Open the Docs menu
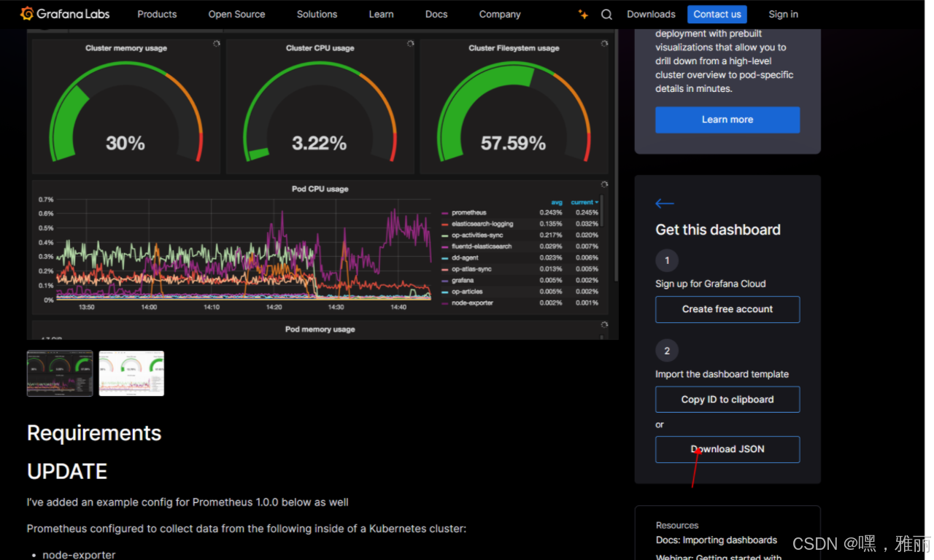 (436, 14)
